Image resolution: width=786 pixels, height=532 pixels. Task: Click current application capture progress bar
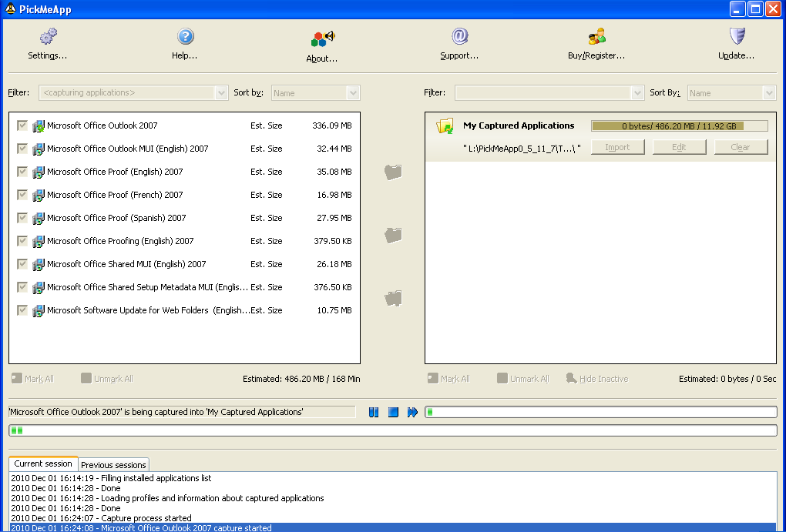tap(600, 412)
